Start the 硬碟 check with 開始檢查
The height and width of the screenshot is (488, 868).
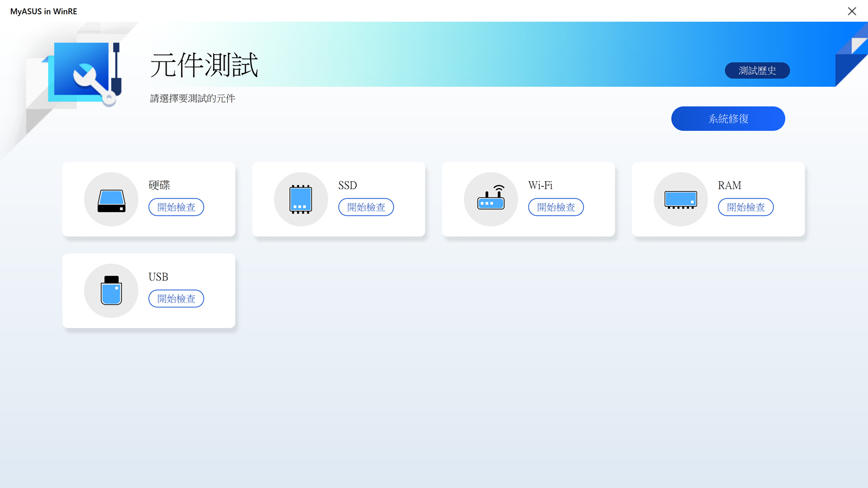(176, 207)
